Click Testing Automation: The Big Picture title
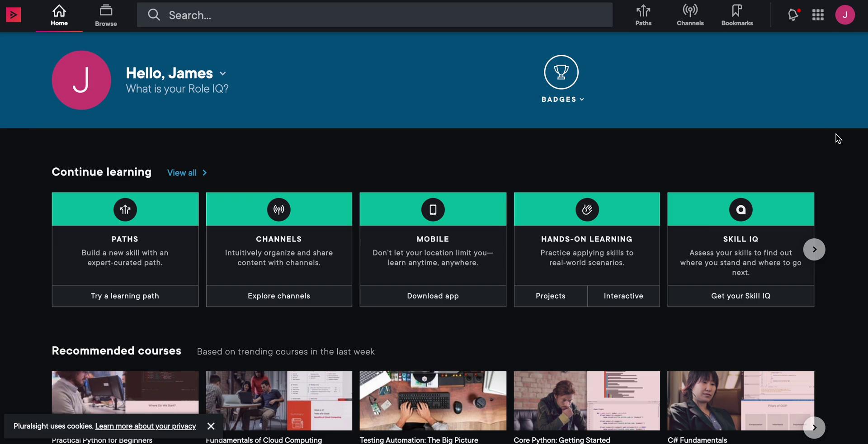This screenshot has height=444, width=868. pos(419,440)
